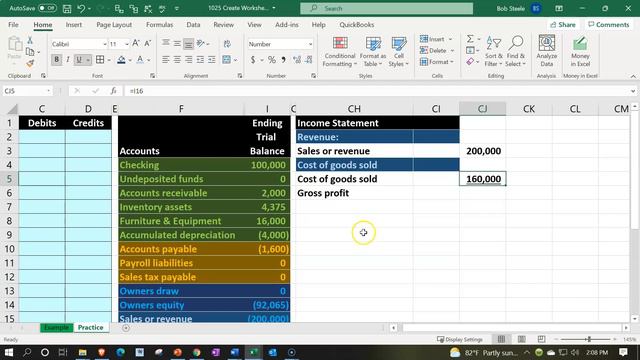Apply comma style format

click(x=283, y=60)
